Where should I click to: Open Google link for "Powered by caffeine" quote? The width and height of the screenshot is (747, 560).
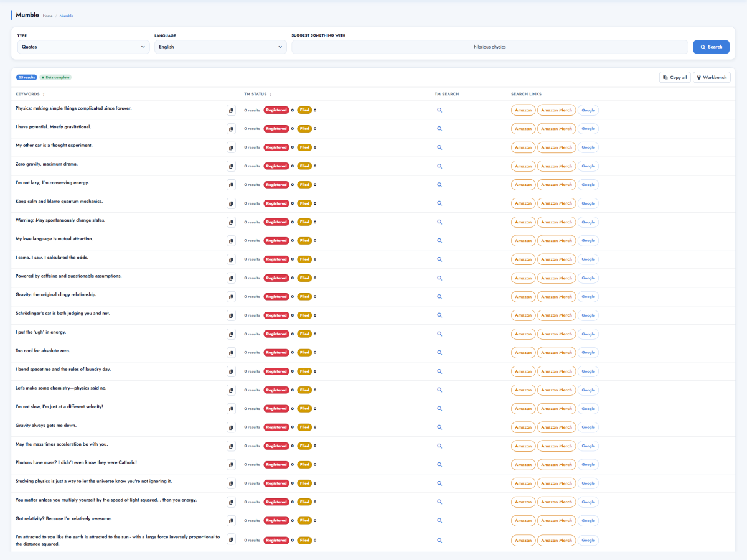(x=588, y=278)
